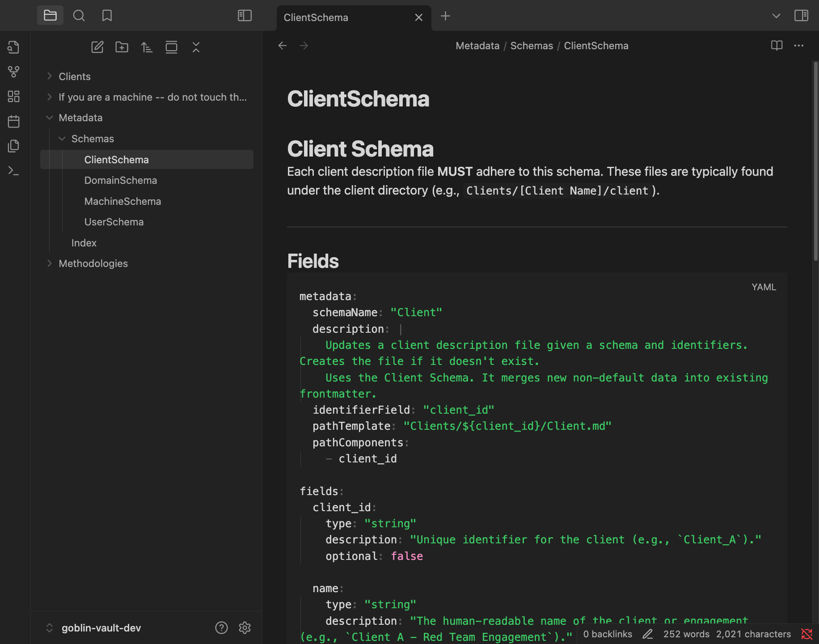
Task: Create a new folder
Action: [122, 47]
